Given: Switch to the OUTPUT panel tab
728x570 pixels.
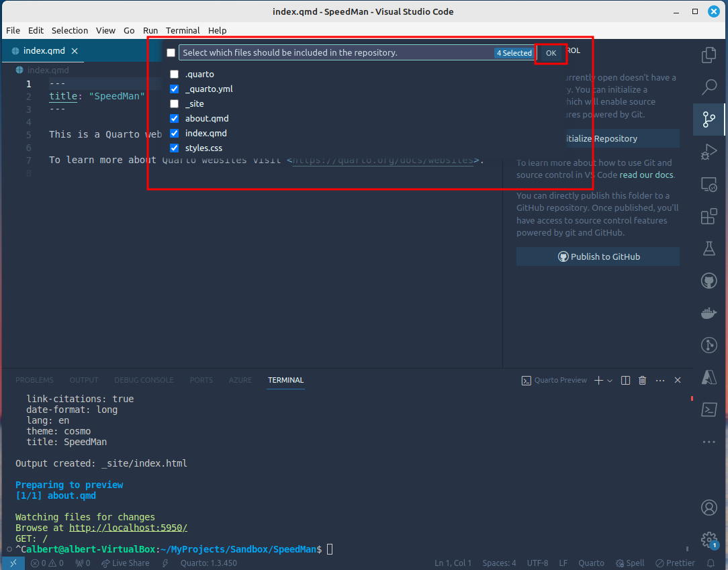Looking at the screenshot, I should click(84, 380).
